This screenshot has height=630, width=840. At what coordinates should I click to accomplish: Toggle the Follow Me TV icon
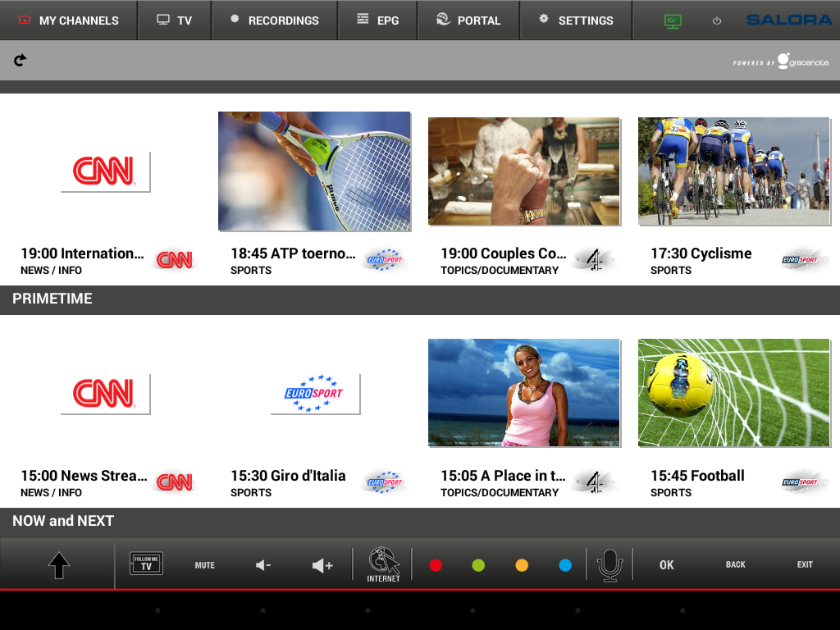point(146,564)
